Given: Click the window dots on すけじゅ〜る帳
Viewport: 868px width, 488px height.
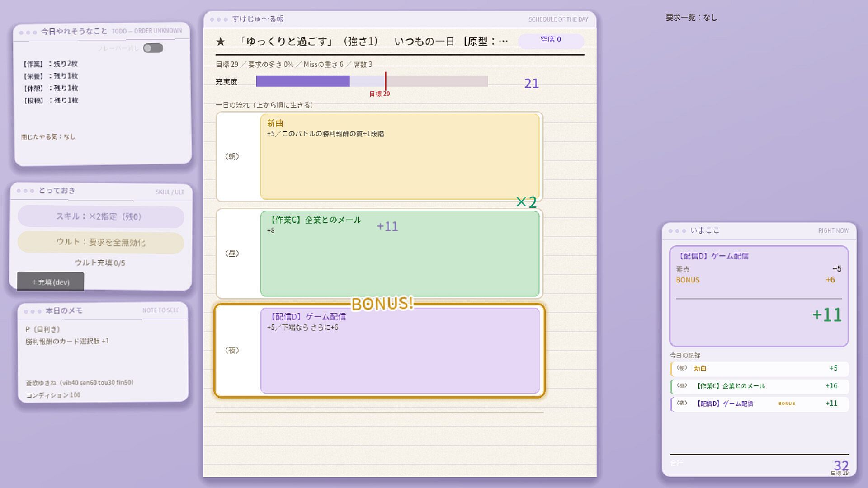Looking at the screenshot, I should (x=219, y=19).
